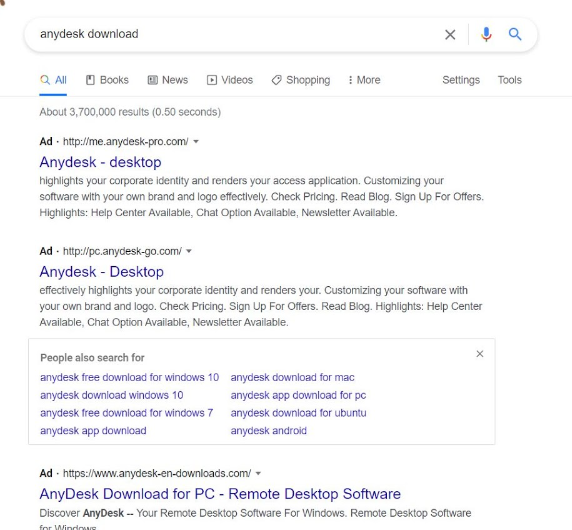Click the Videos tab play icon
Viewport: 572px width, 530px height.
[x=212, y=80]
